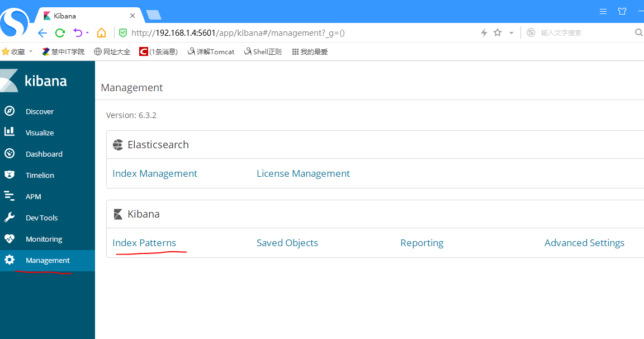Open Timelion in sidebar menu
644x339 pixels.
point(40,176)
